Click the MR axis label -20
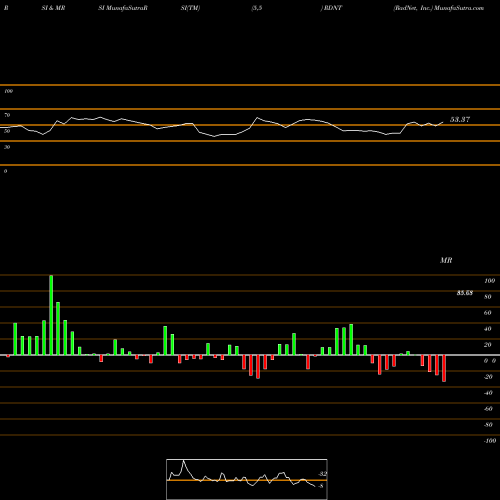 488,377
